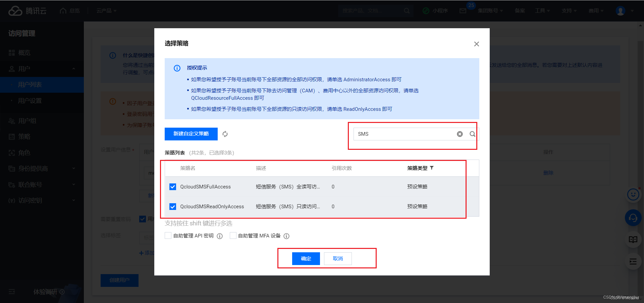Open the 策略类型 filter
Screen dimensions: 644x303
point(432,168)
